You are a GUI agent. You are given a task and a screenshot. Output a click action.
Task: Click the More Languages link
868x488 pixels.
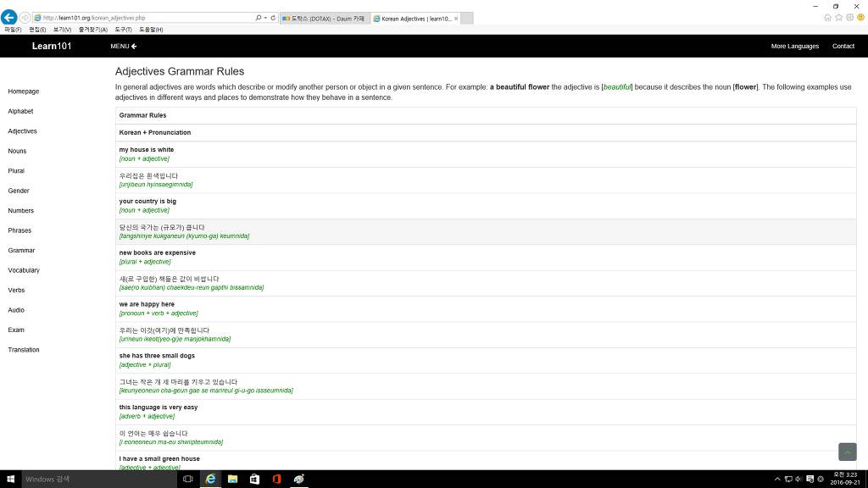pyautogui.click(x=794, y=46)
